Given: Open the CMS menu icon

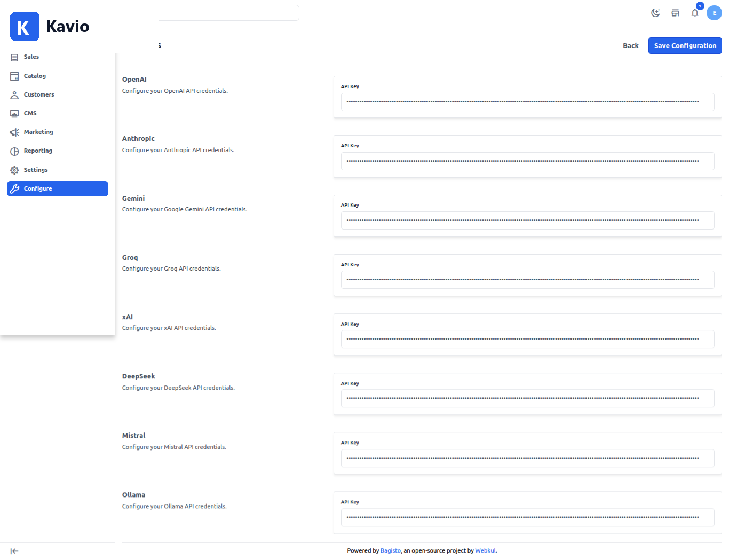Looking at the screenshot, I should pos(14,114).
